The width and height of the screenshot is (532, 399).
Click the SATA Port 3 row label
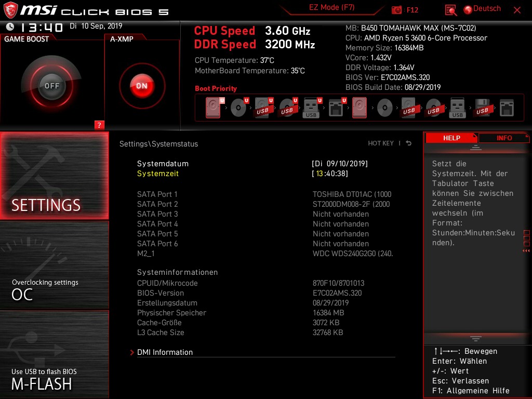pos(157,214)
